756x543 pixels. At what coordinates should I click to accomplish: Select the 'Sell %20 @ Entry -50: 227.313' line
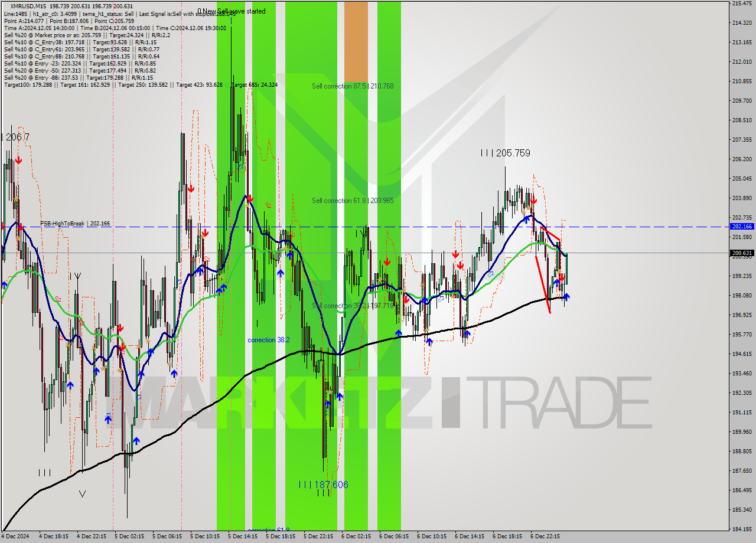click(80, 70)
